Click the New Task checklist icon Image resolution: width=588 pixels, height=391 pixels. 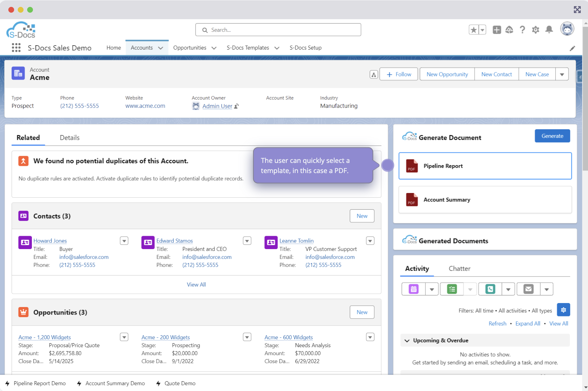[x=452, y=289]
